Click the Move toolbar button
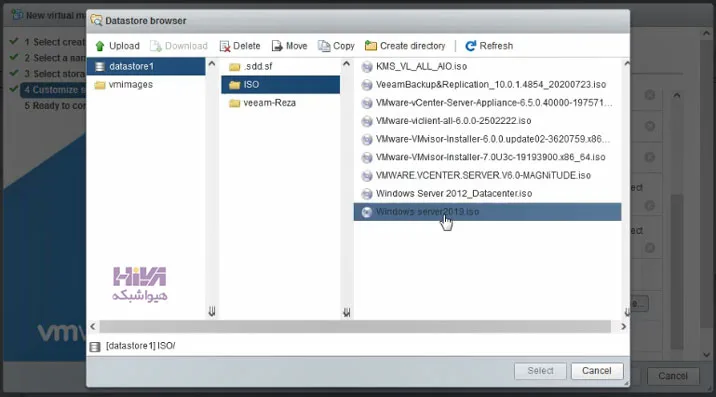Viewport: 716px width, 397px height. tap(289, 46)
